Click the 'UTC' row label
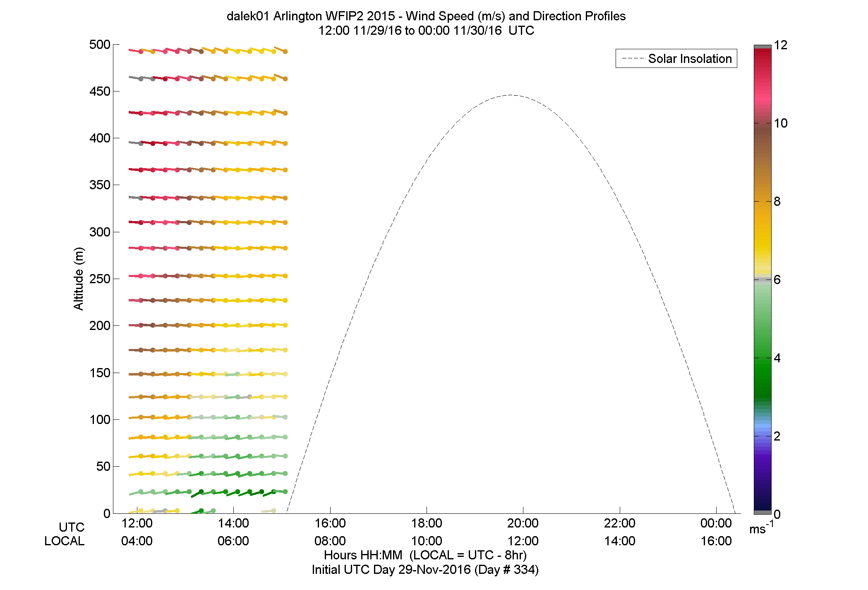Screen dimensions: 868x590 click(x=72, y=527)
